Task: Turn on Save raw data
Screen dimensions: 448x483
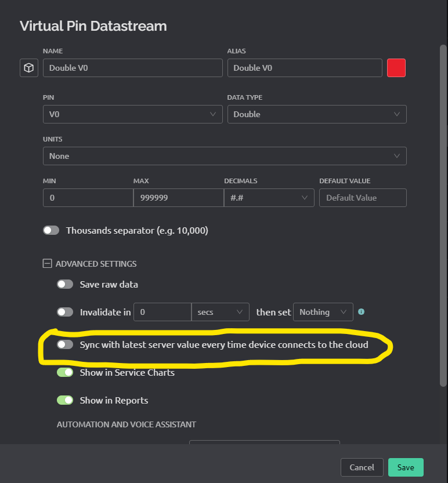Action: coord(65,284)
